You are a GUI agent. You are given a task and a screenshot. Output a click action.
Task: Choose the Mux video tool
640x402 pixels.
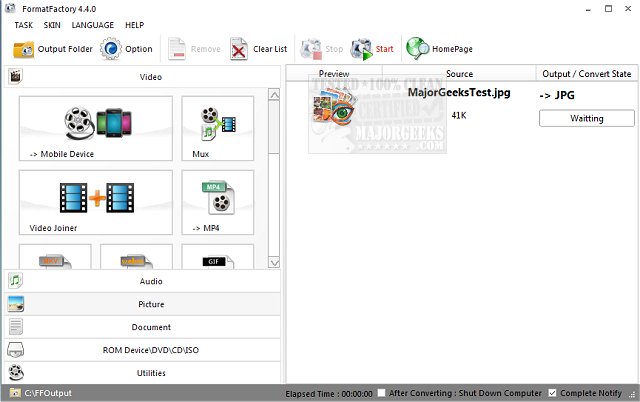click(217, 129)
